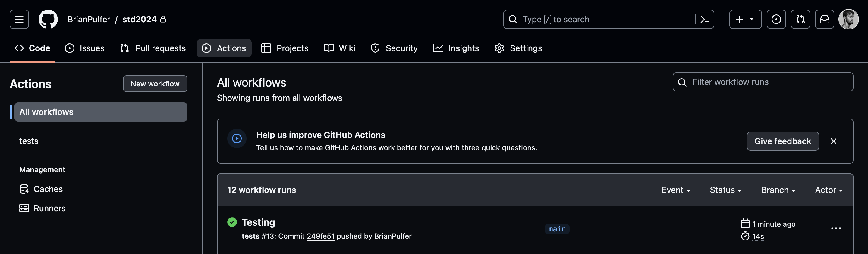Click the Projects tab table icon

point(266,48)
